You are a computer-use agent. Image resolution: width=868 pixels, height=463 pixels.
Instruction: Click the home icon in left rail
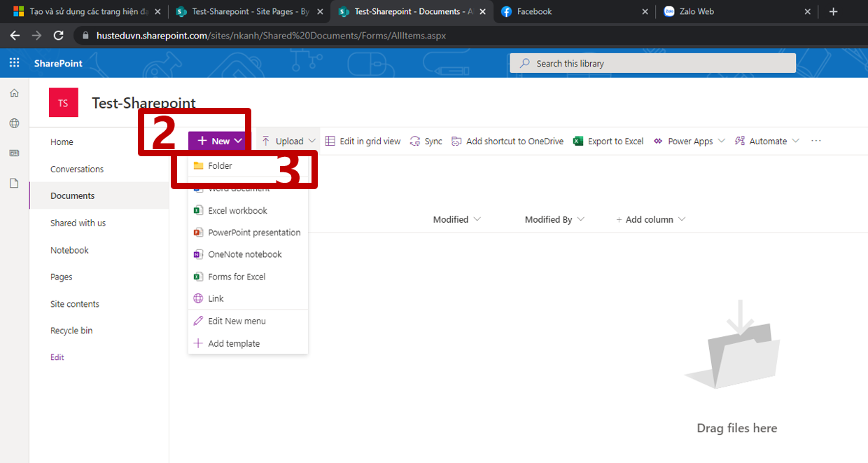pyautogui.click(x=14, y=93)
